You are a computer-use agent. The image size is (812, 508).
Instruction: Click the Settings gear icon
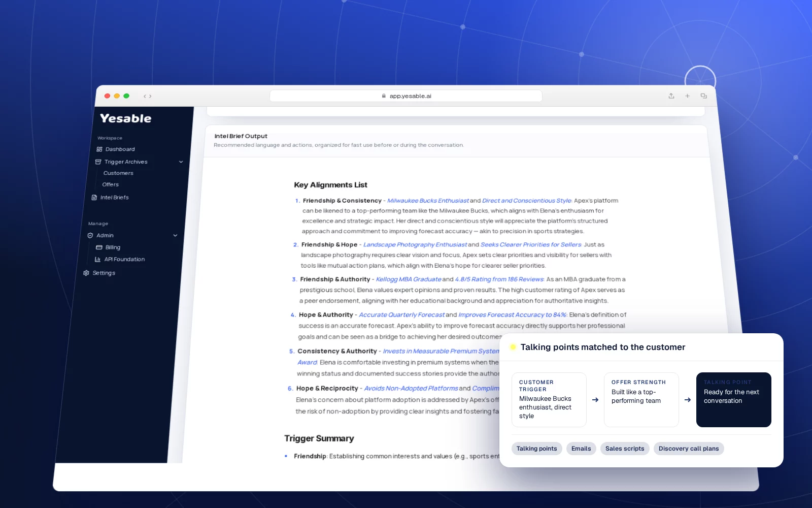(x=86, y=273)
